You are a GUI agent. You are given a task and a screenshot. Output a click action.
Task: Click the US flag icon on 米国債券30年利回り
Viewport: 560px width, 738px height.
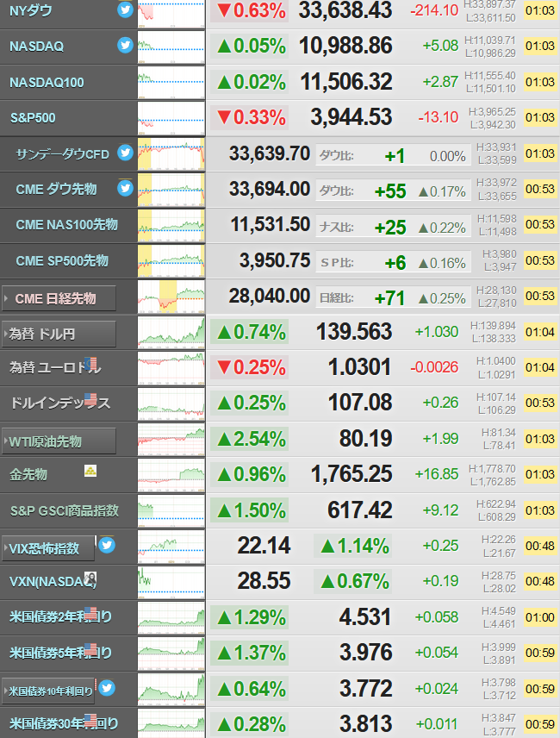tap(90, 720)
